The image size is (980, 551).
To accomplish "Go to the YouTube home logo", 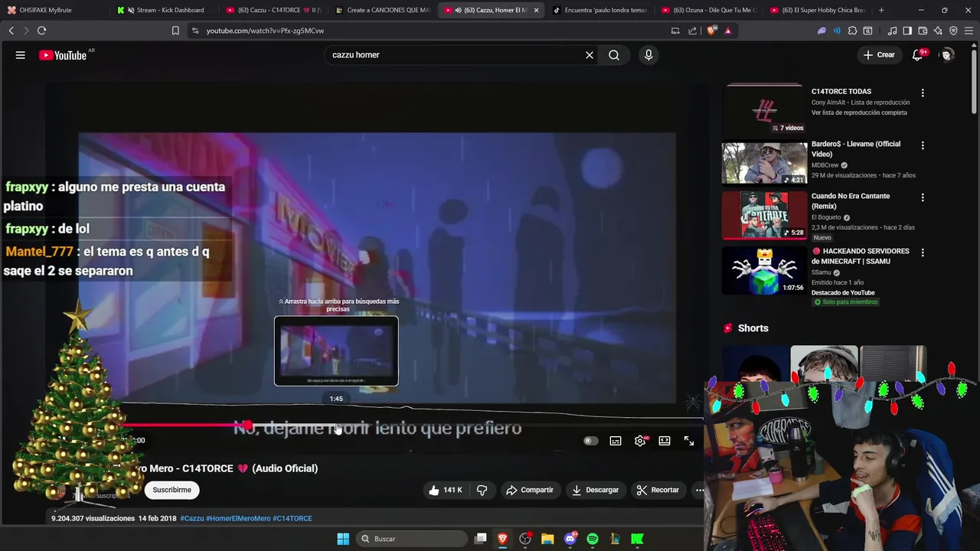I will (x=63, y=55).
